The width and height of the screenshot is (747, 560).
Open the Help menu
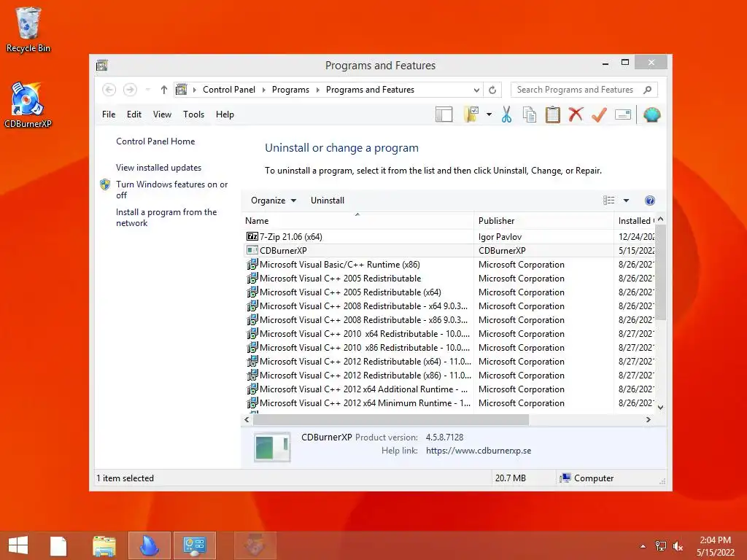(x=225, y=114)
